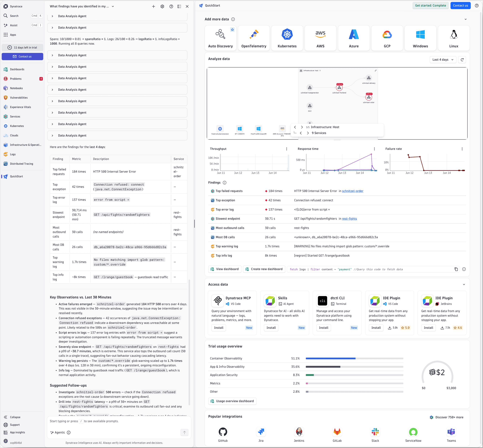Show info next to Findings heading
The image size is (483, 448).
click(225, 183)
